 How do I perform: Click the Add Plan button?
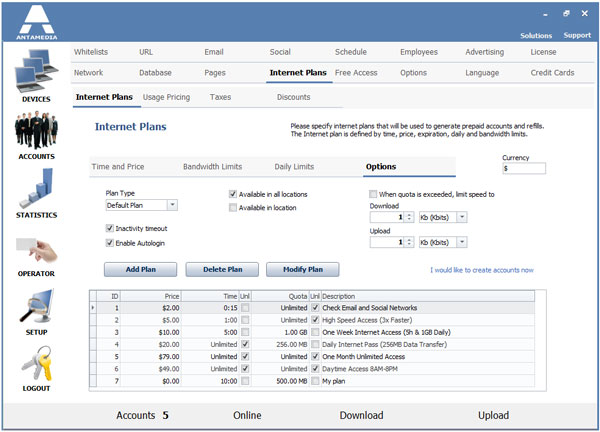(x=140, y=269)
